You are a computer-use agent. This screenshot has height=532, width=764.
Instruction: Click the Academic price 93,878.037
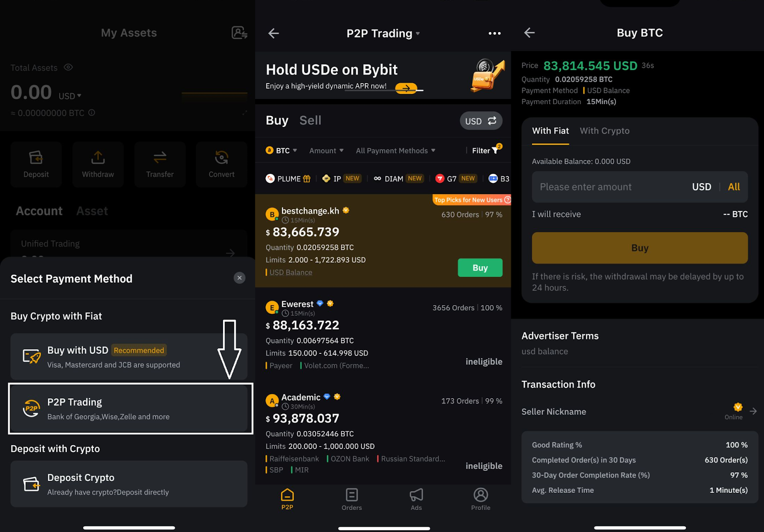pyautogui.click(x=306, y=418)
